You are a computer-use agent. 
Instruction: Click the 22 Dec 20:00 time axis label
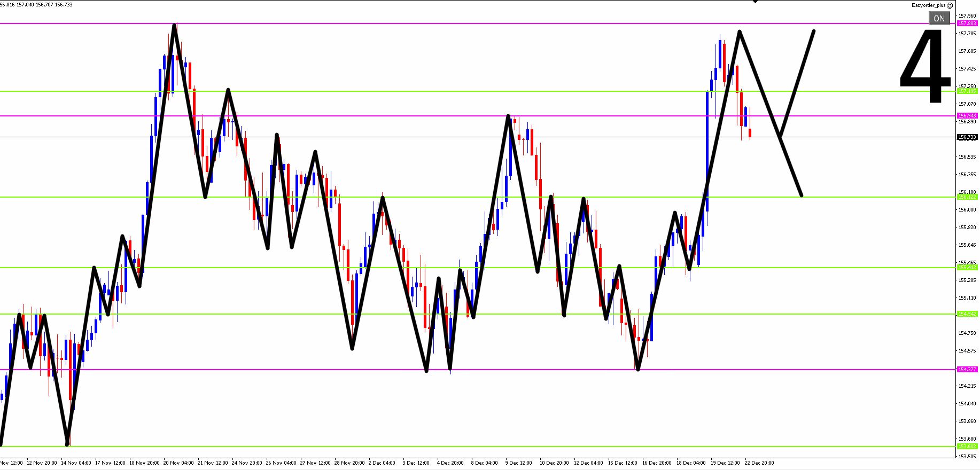(x=759, y=463)
